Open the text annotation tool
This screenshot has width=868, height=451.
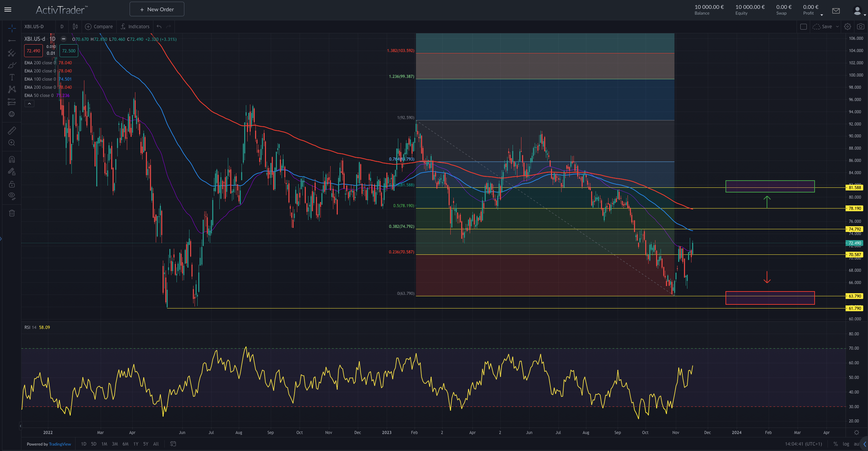12,77
